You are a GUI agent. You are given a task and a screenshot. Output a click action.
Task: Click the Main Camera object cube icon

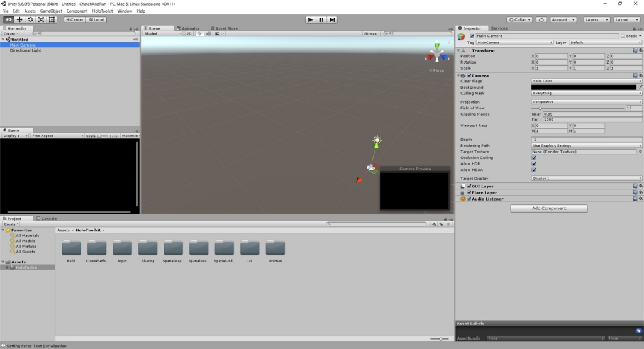click(x=461, y=36)
